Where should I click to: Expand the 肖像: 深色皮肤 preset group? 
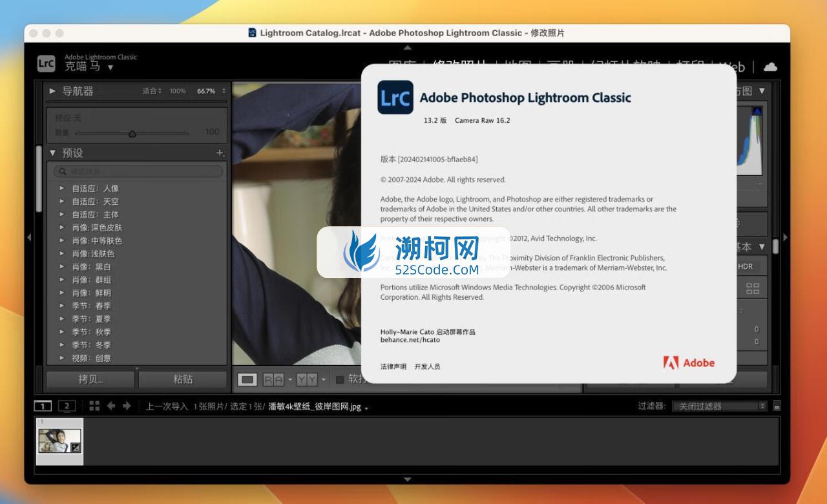62,227
